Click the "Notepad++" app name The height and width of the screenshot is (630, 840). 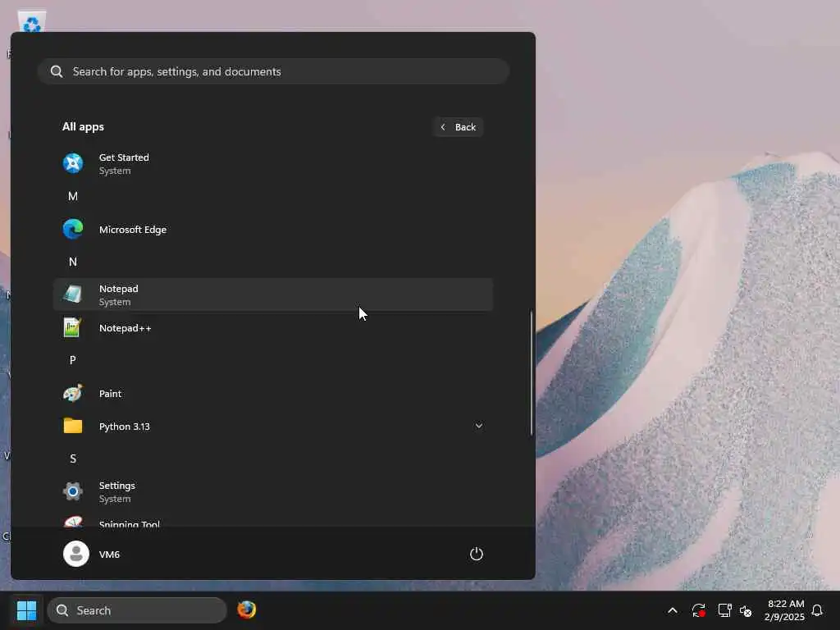point(126,328)
